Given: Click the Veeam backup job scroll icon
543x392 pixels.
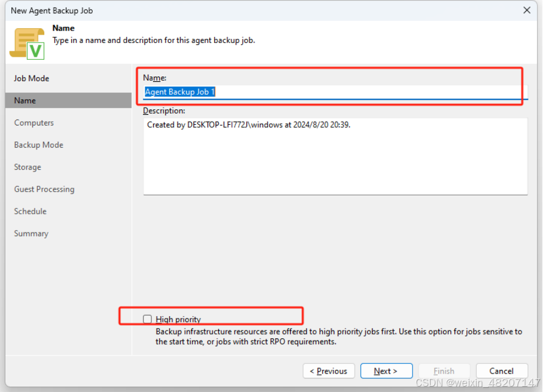Looking at the screenshot, I should (x=28, y=43).
